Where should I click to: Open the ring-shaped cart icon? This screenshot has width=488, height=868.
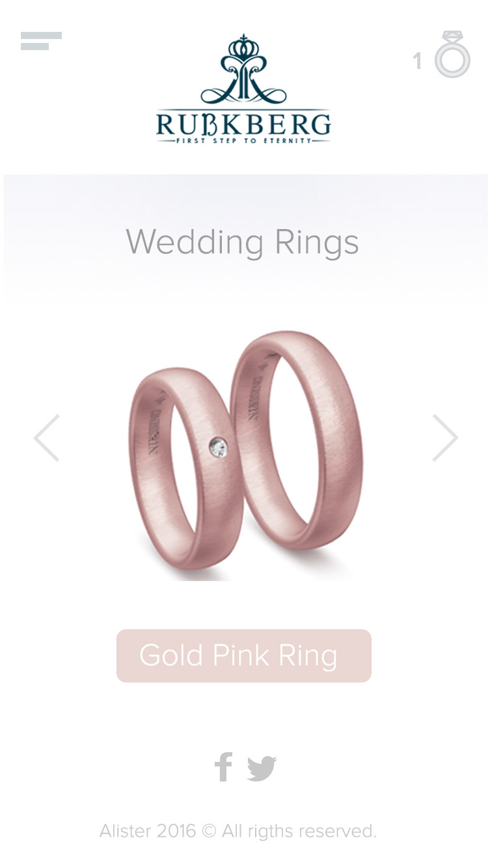(452, 54)
